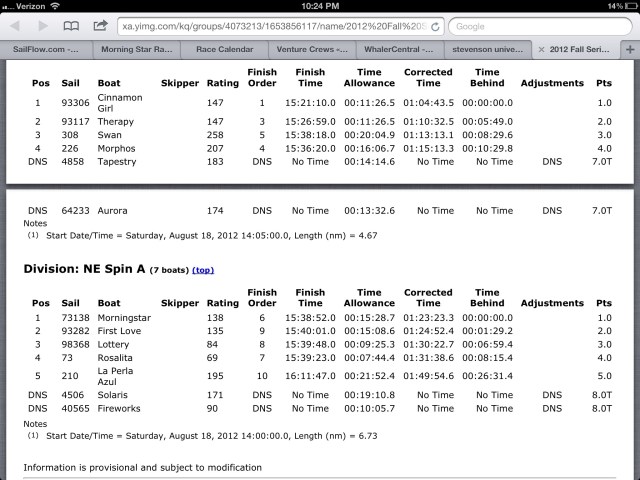Open the Race Calendar tab

click(x=225, y=48)
